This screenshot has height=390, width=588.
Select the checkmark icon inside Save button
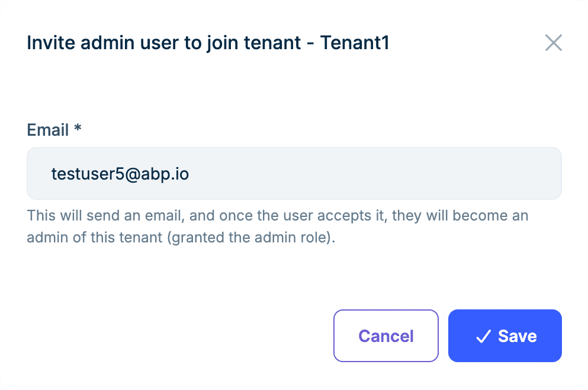tap(483, 336)
